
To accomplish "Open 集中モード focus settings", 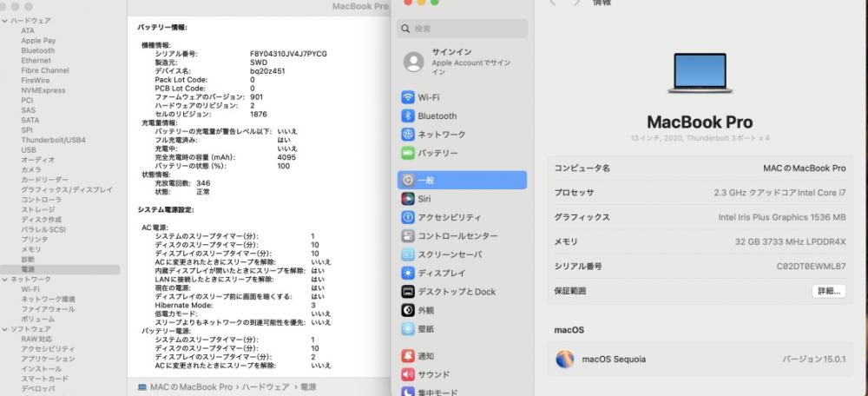I will click(x=462, y=391).
